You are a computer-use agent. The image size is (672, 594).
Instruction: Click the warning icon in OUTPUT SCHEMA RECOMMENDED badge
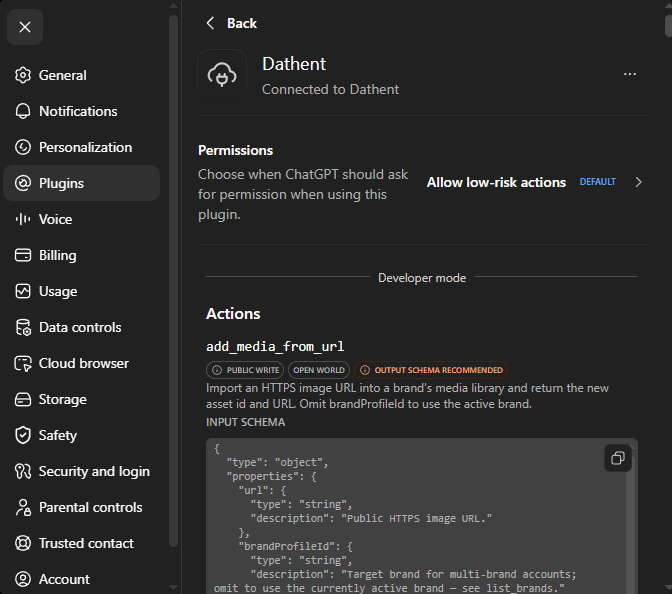[365, 370]
